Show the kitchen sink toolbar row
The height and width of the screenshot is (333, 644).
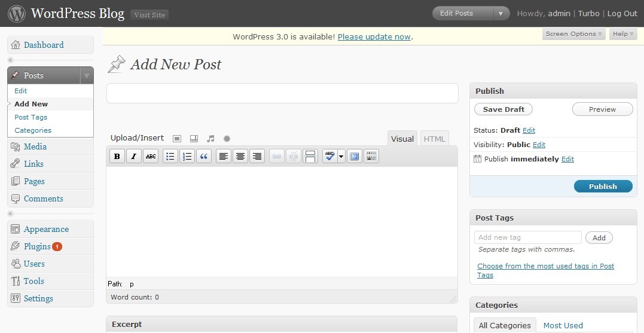coord(371,157)
